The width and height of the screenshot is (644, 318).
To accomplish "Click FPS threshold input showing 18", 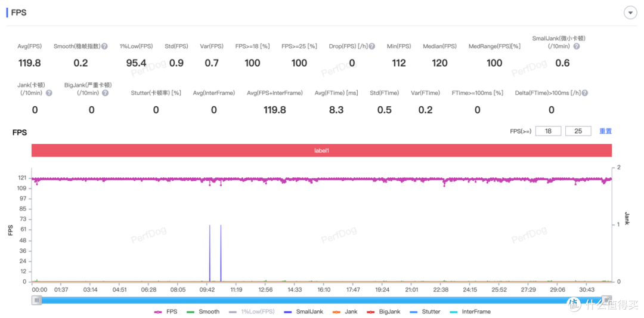I will click(x=548, y=131).
